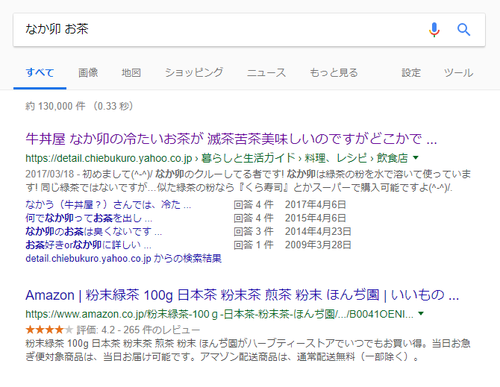Screen dimensions: 500x387
Task: Click the 評価: 4.2 - 265 件のレビュー text
Action: point(138,330)
